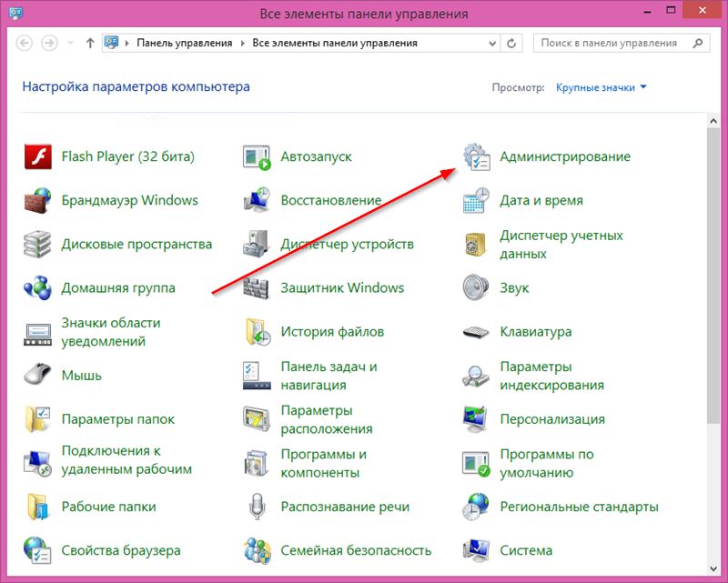
Task: Click the Семейная безопасность people icon
Action: (257, 550)
